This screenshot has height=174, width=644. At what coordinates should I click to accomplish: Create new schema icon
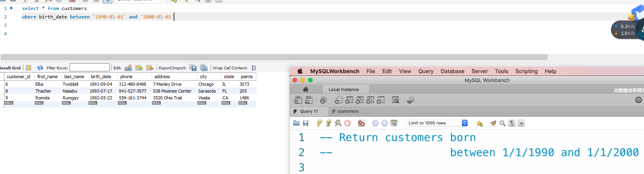(339, 100)
